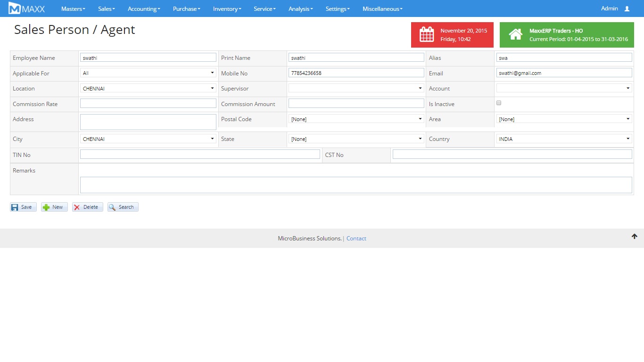The image size is (644, 362).
Task: Click the MAXX logo icon
Action: (15, 8)
